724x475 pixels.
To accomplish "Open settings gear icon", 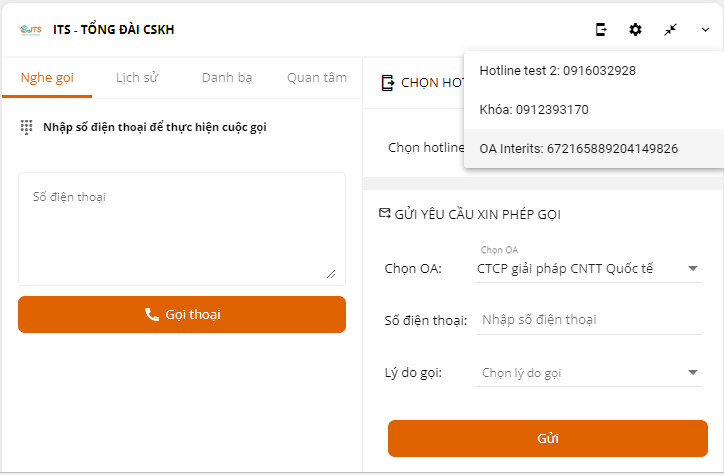I will coord(635,30).
